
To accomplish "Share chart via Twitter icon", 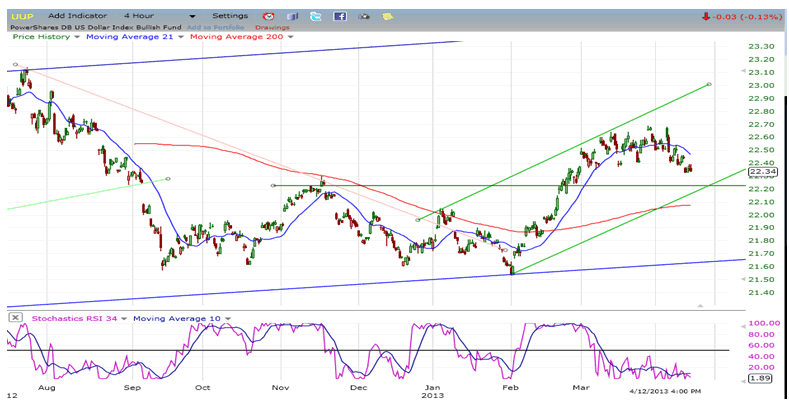I will point(316,17).
